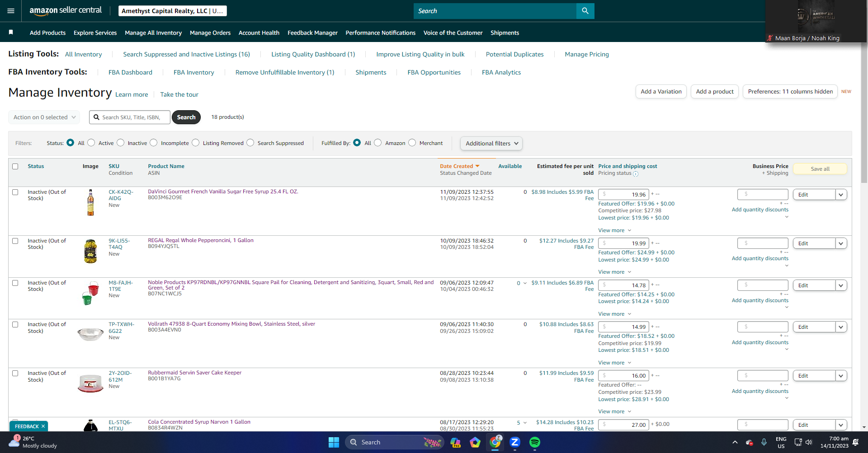Open the Windows Start menu
The image size is (868, 453).
[334, 442]
